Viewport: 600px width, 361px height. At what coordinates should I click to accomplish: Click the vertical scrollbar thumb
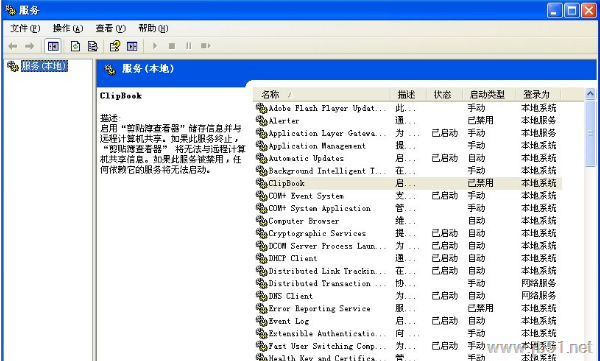(x=590, y=133)
